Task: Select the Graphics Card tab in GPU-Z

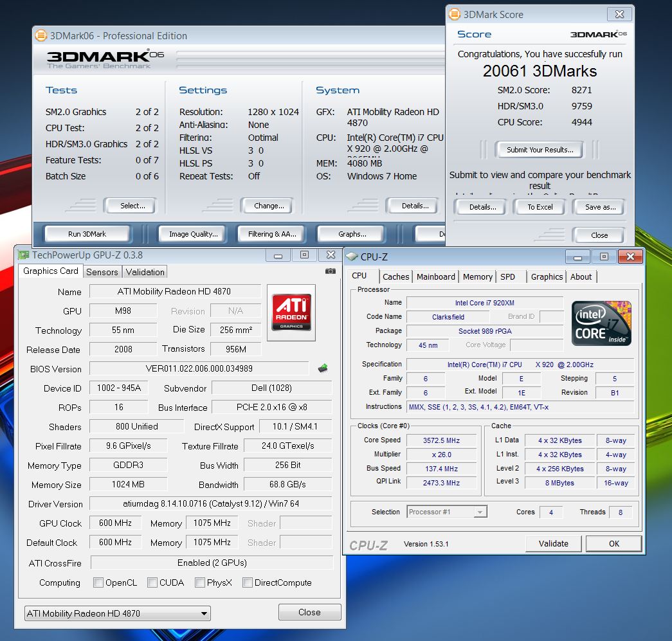Action: tap(51, 271)
